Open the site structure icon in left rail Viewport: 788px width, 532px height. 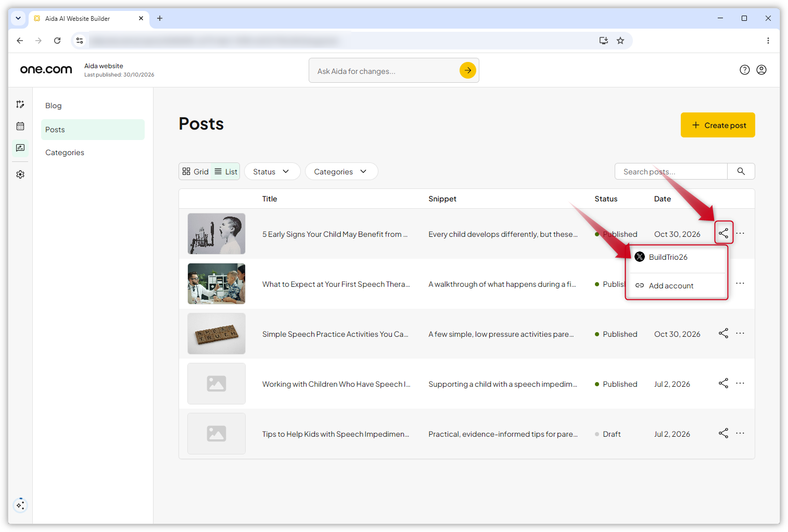[20, 104]
